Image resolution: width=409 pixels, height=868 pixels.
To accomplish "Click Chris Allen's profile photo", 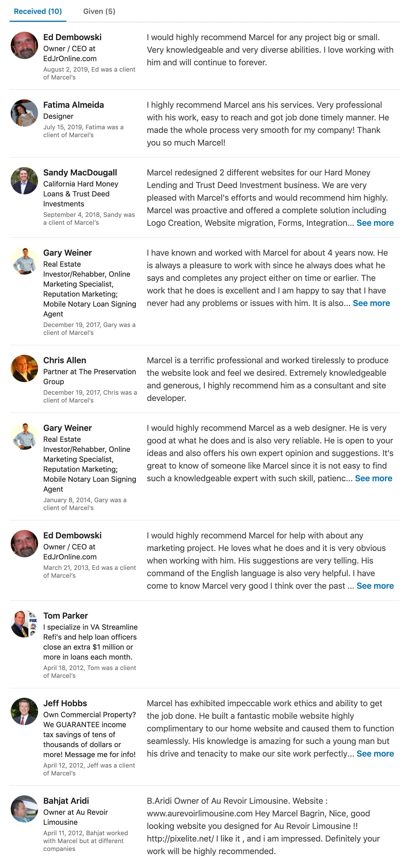I will pyautogui.click(x=24, y=369).
